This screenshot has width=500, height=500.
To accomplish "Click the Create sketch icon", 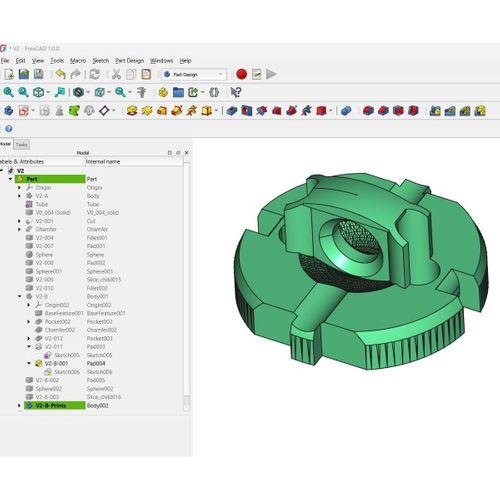I will point(24,111).
